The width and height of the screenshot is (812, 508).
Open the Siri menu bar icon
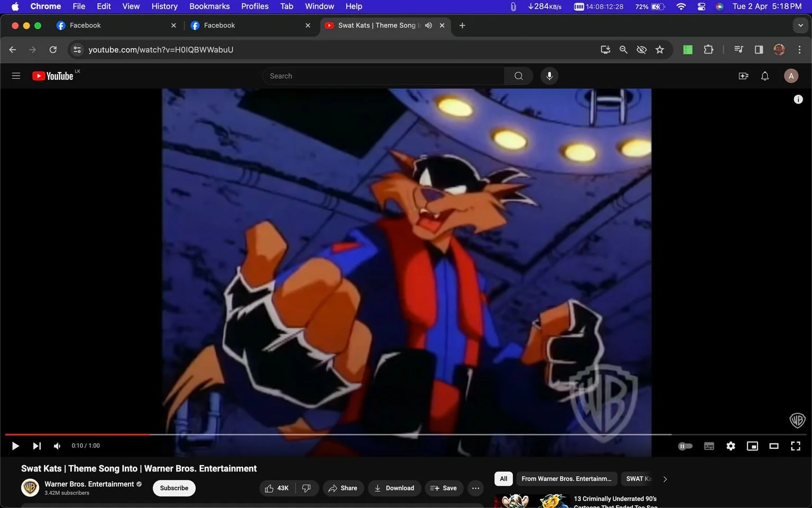click(x=719, y=6)
